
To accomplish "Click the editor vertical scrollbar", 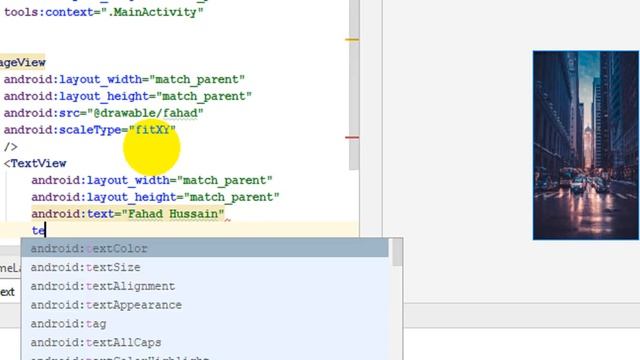I will 354,85.
